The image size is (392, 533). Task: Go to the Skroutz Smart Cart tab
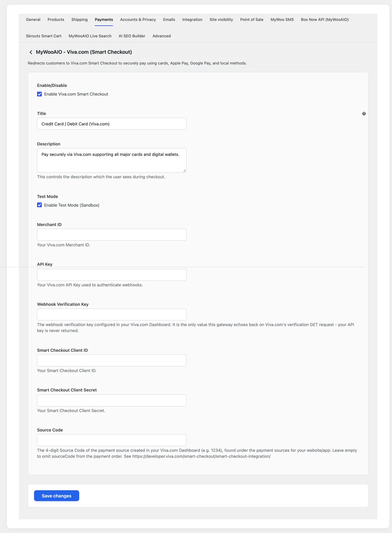tap(44, 36)
